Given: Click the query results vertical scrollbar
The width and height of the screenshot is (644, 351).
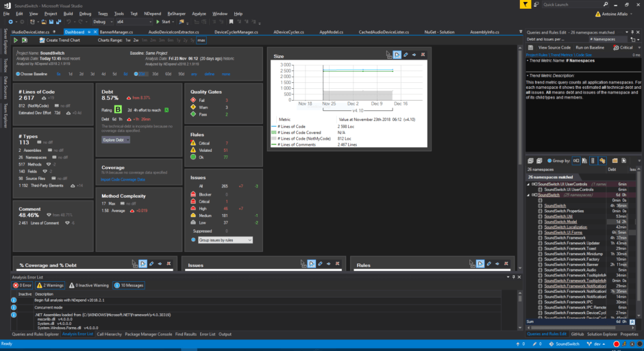Looking at the screenshot, I should click(639, 242).
